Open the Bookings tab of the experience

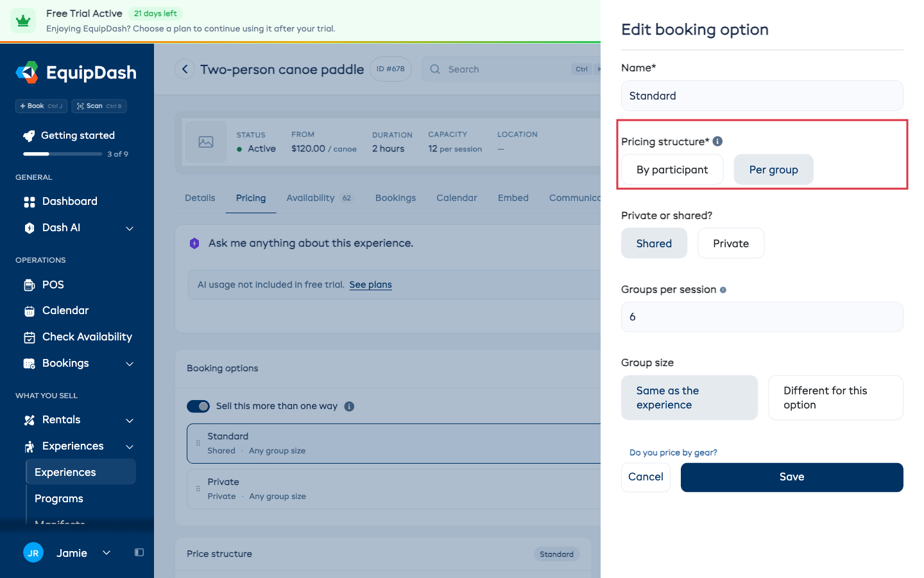tap(396, 198)
